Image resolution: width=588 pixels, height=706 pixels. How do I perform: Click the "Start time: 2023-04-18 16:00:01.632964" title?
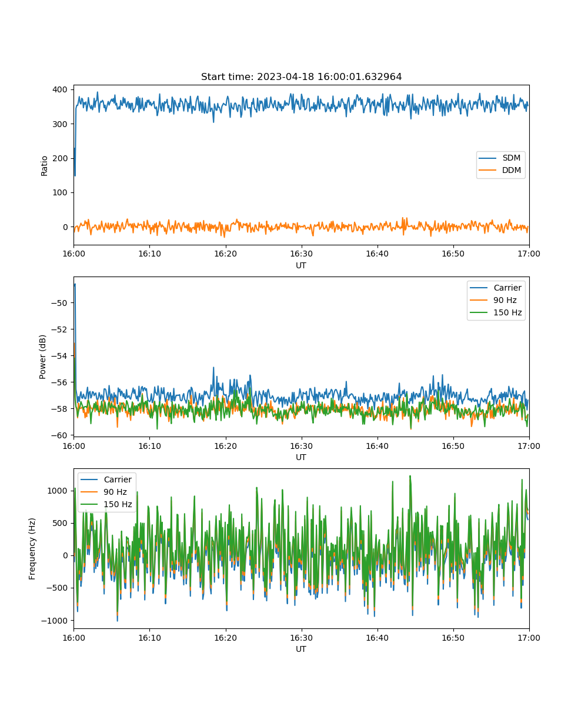(x=301, y=77)
